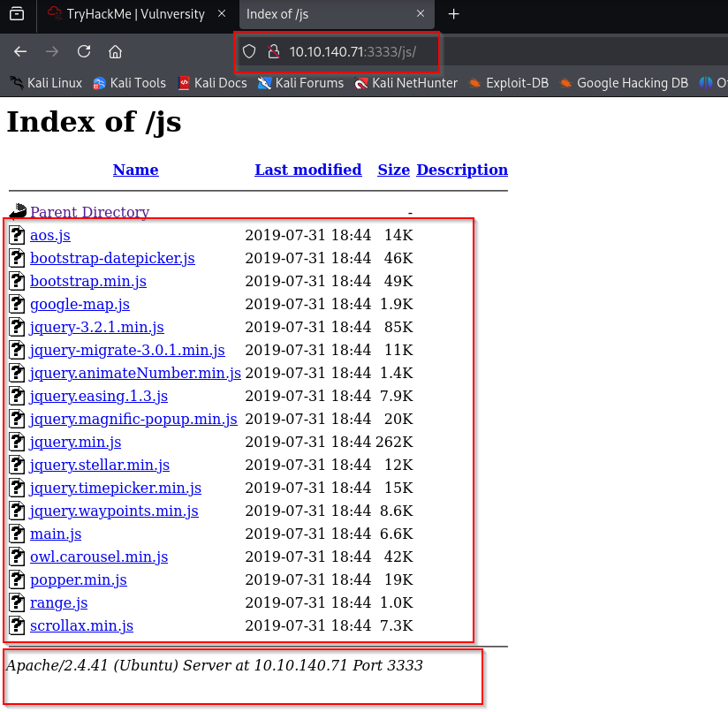This screenshot has height=712, width=728.
Task: Sort the listing by Name column
Action: pos(135,170)
